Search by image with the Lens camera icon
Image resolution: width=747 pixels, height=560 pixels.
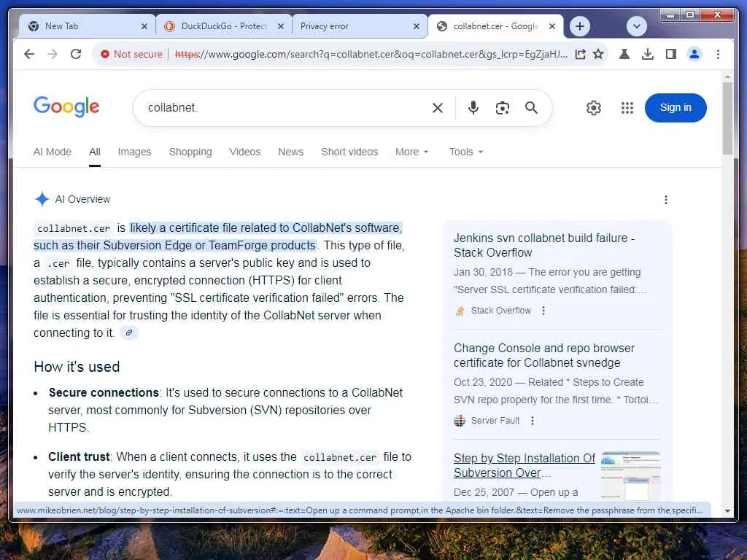[502, 108]
